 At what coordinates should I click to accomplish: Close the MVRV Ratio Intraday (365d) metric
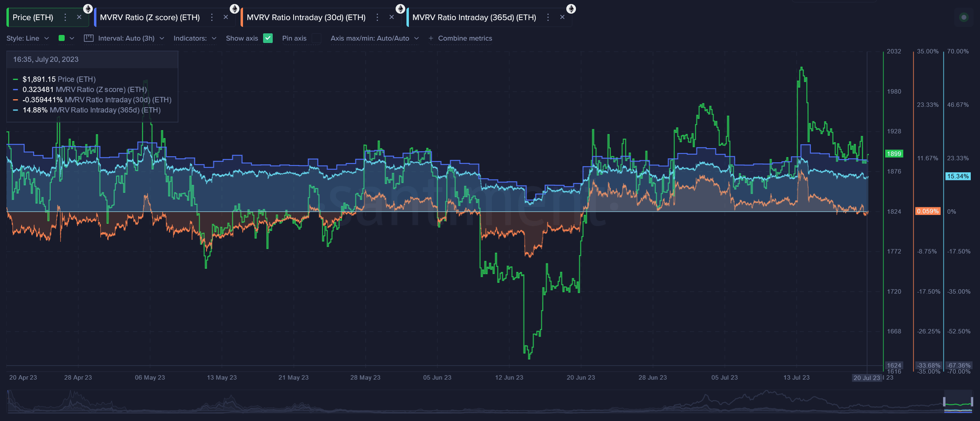point(562,17)
